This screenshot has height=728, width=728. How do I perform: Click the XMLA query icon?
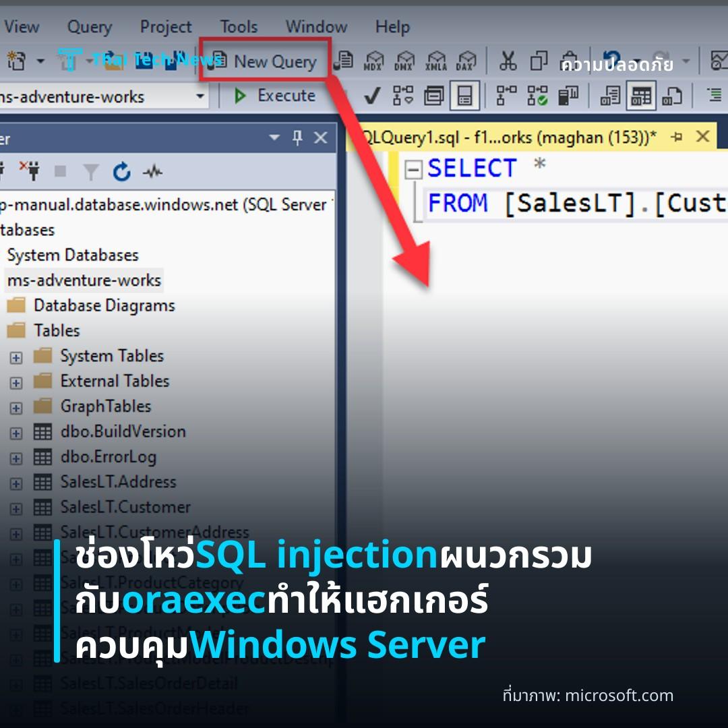(435, 61)
